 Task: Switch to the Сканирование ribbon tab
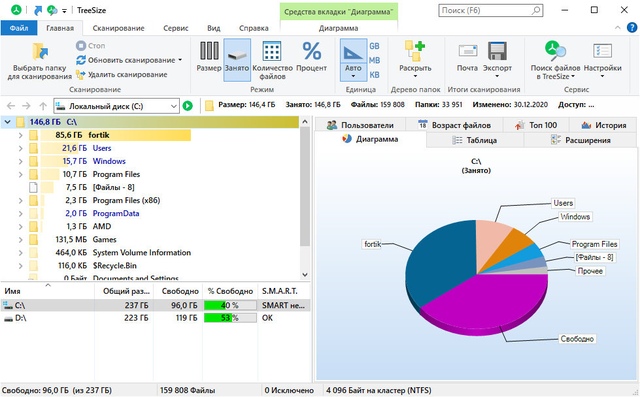pos(118,28)
